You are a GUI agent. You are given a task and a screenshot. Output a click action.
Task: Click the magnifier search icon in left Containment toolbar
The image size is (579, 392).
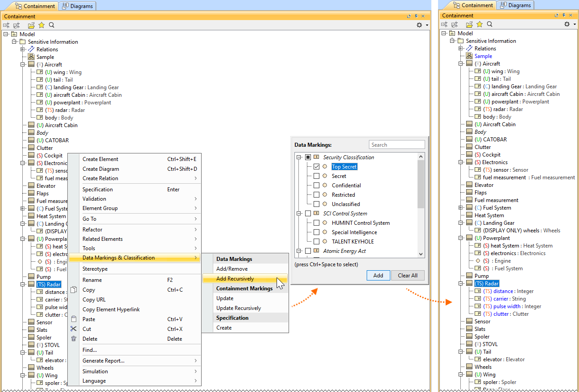coord(52,25)
